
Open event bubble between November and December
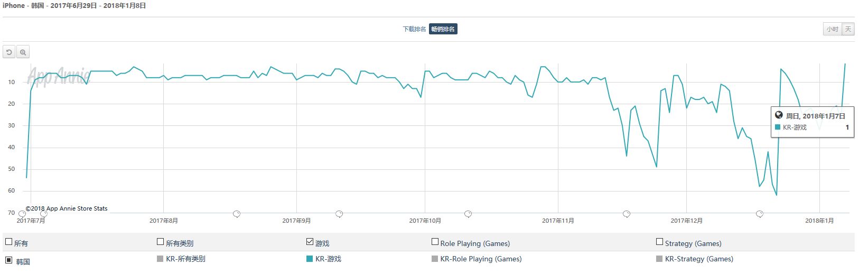[x=627, y=214]
